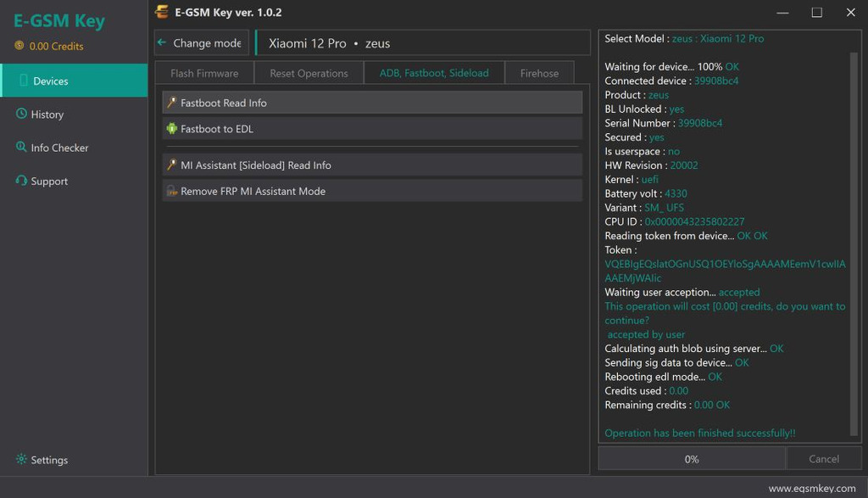Click the Settings gear icon
Image resolution: width=868 pixels, height=498 pixels.
[x=21, y=459]
